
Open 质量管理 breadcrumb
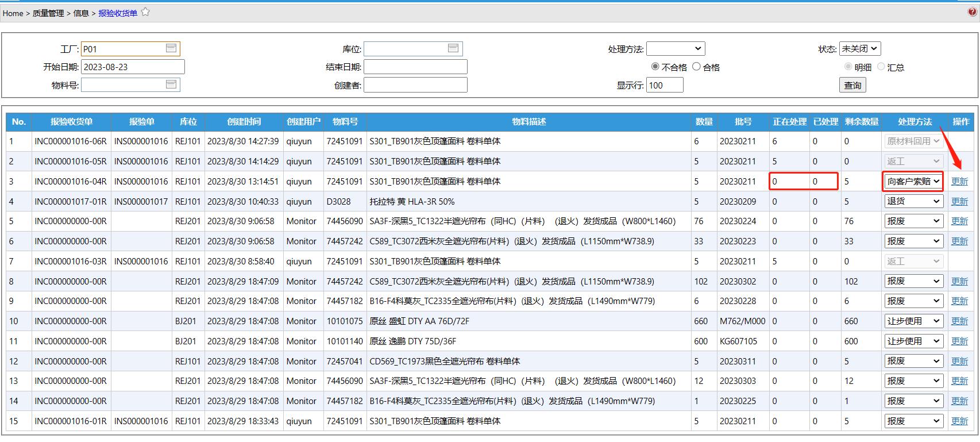point(48,13)
